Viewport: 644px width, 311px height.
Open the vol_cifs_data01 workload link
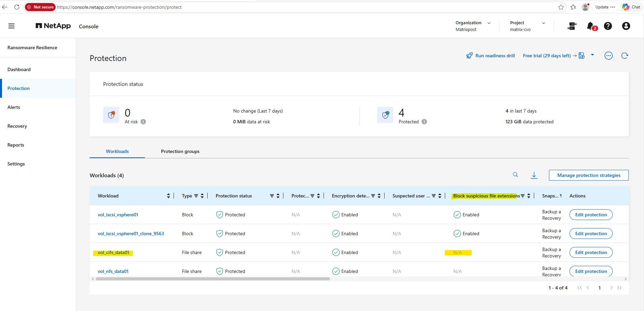(x=113, y=252)
